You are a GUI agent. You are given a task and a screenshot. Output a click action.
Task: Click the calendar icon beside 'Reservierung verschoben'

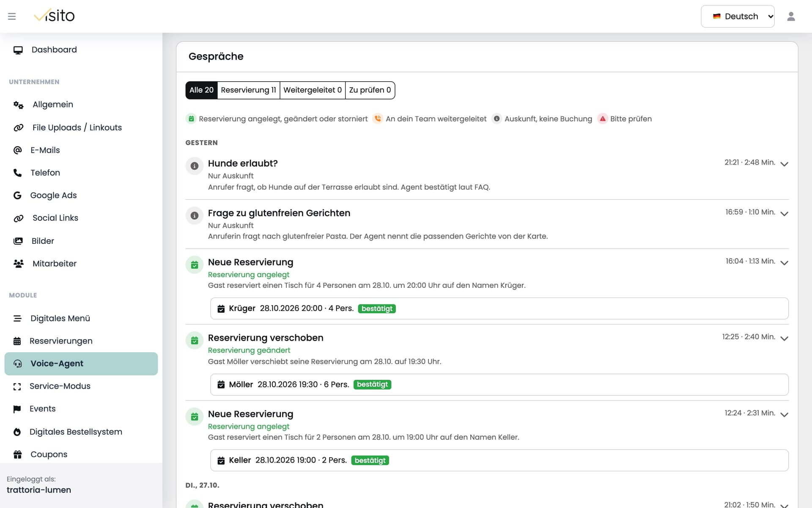click(195, 340)
